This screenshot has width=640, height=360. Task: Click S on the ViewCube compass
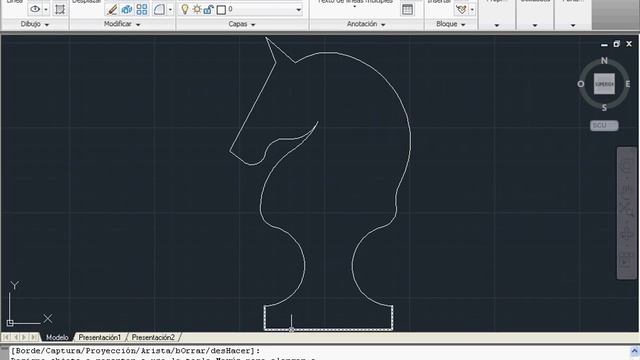[x=604, y=108]
